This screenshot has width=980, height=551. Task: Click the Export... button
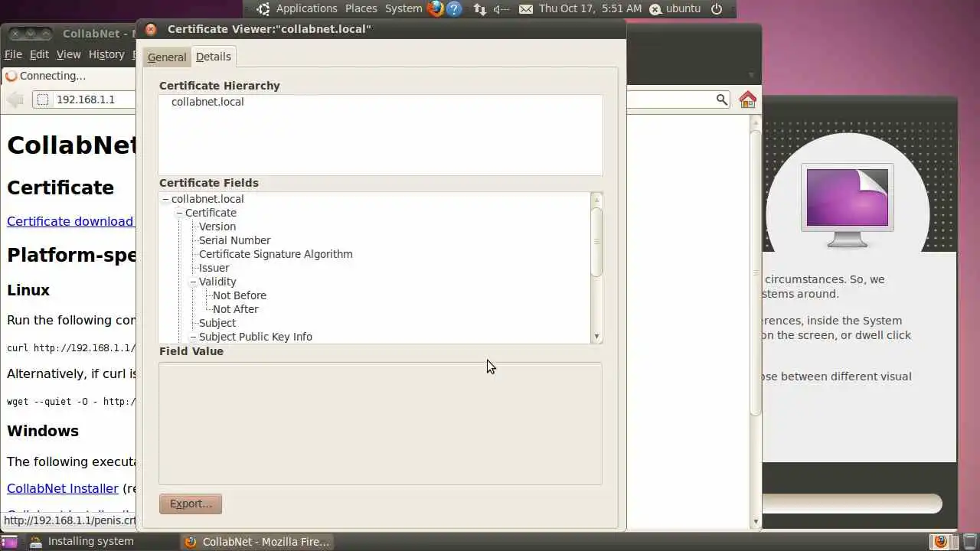pos(191,504)
